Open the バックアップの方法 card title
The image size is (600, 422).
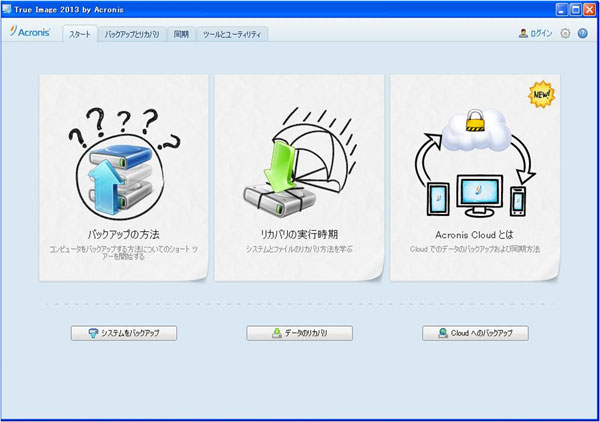pos(124,234)
